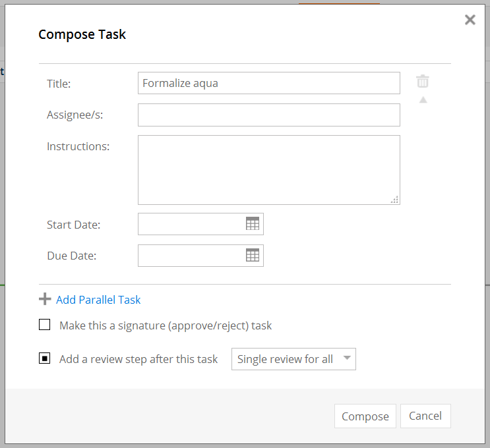Focus the Title field containing Formalize aqua

click(269, 83)
